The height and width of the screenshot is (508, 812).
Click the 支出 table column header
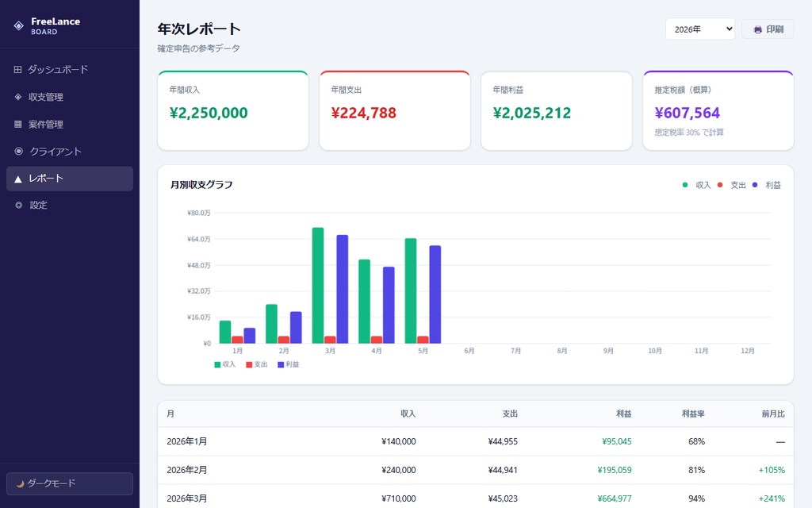[x=510, y=414]
